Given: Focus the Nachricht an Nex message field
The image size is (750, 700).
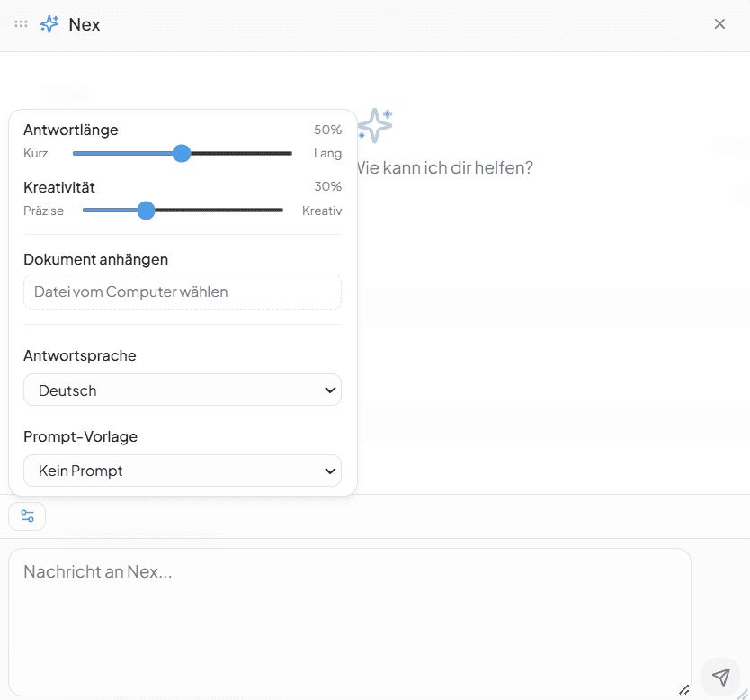Looking at the screenshot, I should tap(349, 621).
